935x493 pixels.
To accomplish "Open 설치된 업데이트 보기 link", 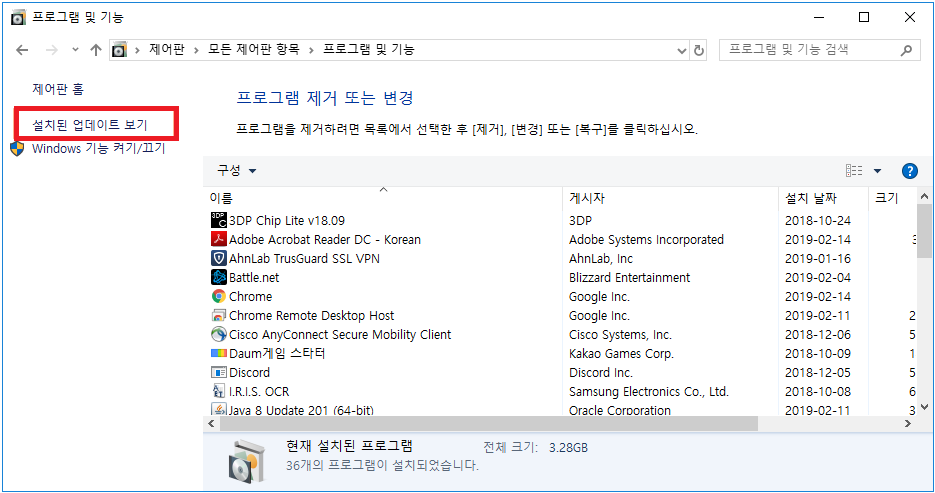I will (x=89, y=125).
